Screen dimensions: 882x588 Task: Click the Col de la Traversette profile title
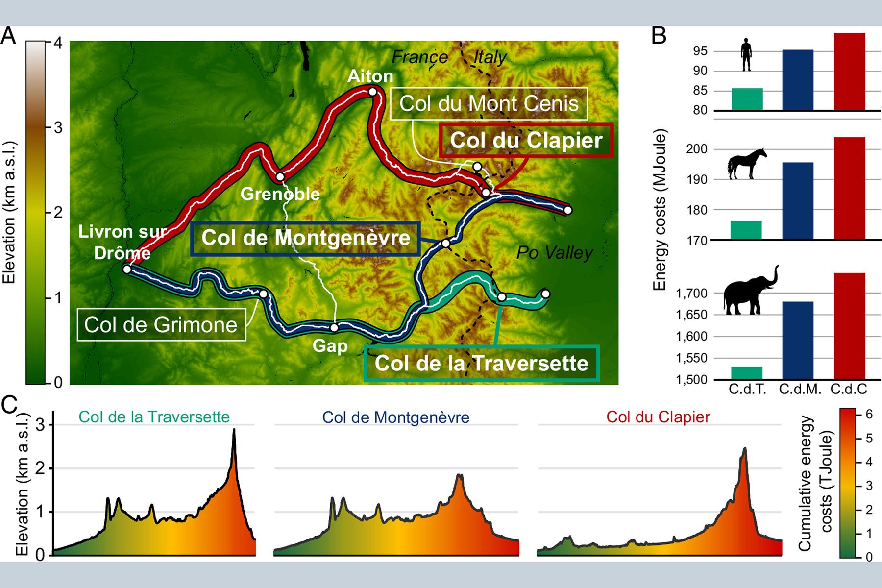tap(154, 417)
